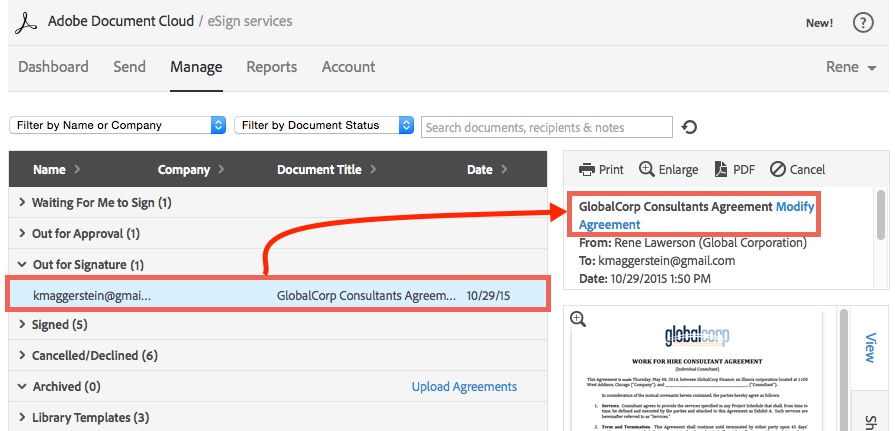Click the To: kmaggerstein@gmail.com line
Image resolution: width=895 pixels, height=431 pixels.
click(657, 261)
